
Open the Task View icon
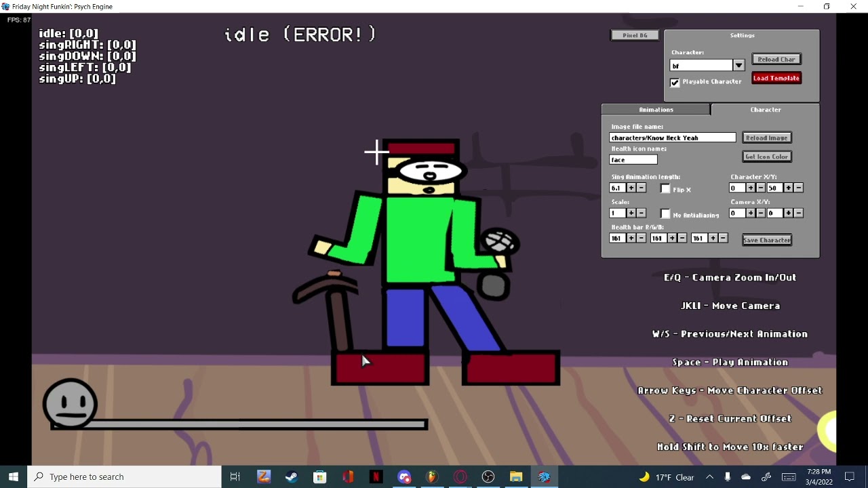click(x=235, y=476)
